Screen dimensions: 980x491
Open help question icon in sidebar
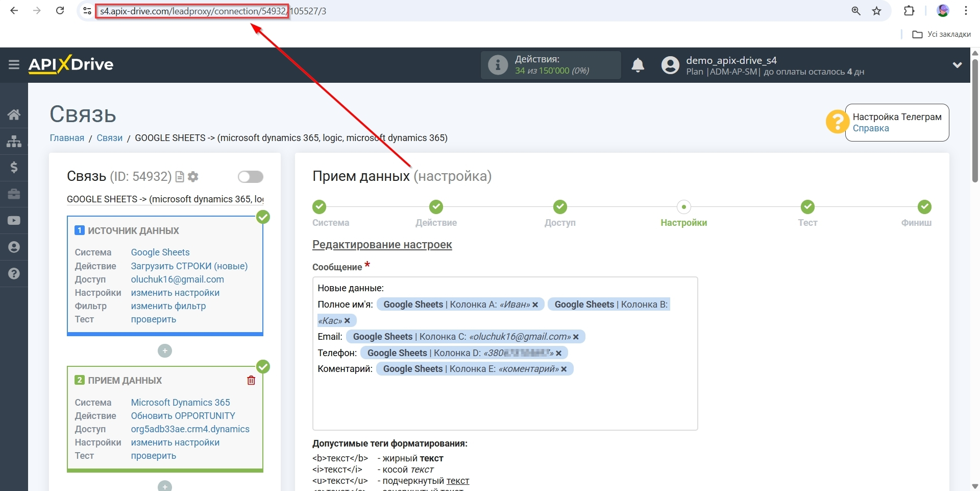click(x=14, y=274)
